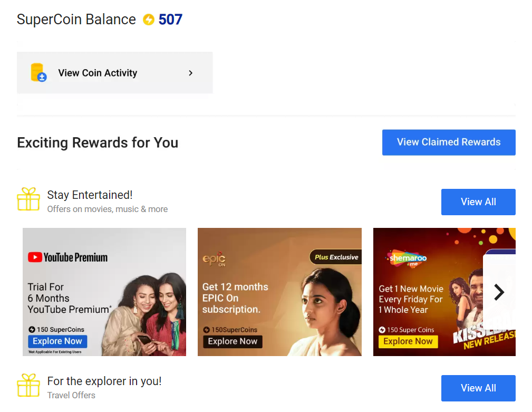Expand View Coin Activity chevron arrow
Screen dimensions: 532x412
pos(191,73)
